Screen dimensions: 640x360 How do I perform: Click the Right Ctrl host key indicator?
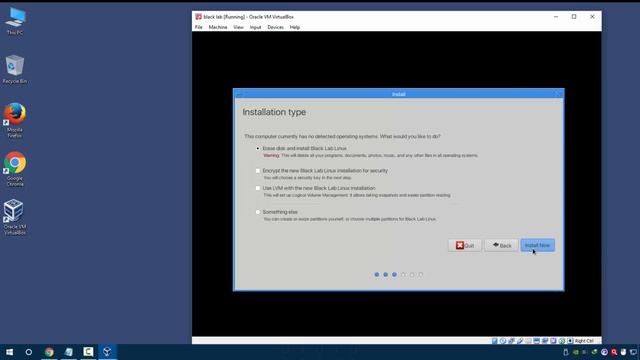pos(584,341)
